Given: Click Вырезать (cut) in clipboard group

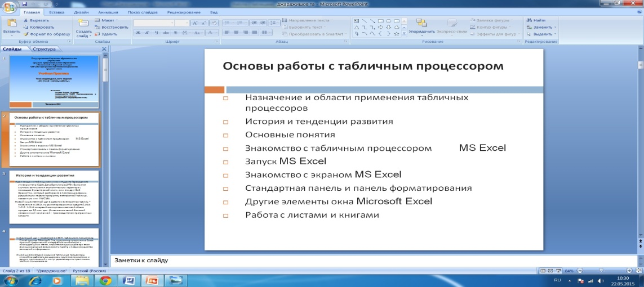Looking at the screenshot, I should [36, 20].
